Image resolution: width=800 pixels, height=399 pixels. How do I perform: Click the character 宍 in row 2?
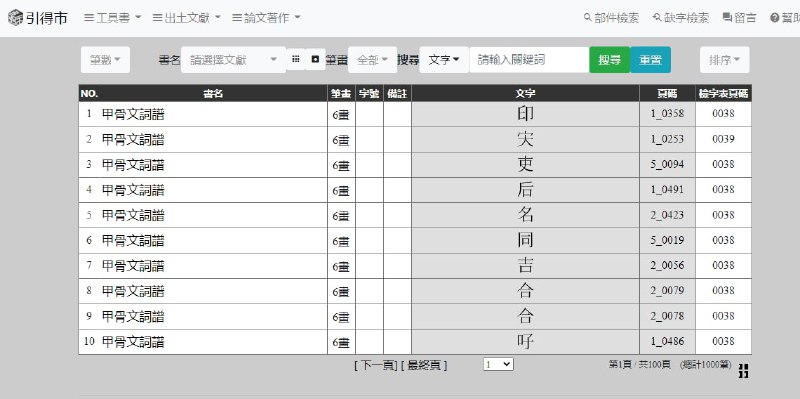pos(526,139)
